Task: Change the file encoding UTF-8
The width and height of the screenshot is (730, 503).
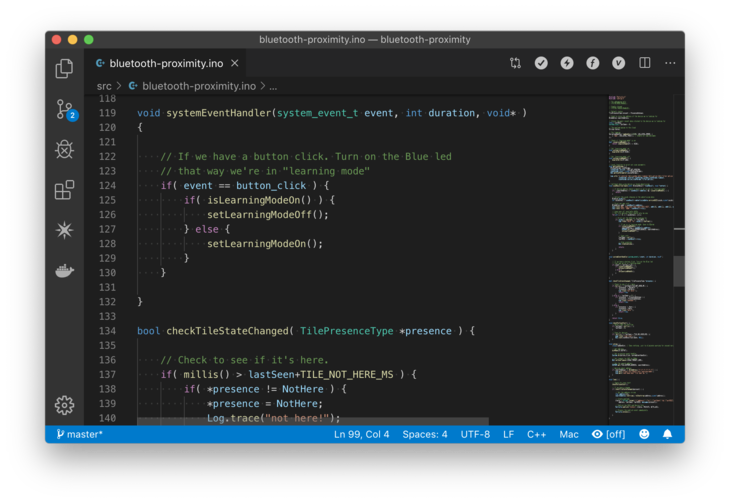Action: click(x=475, y=434)
